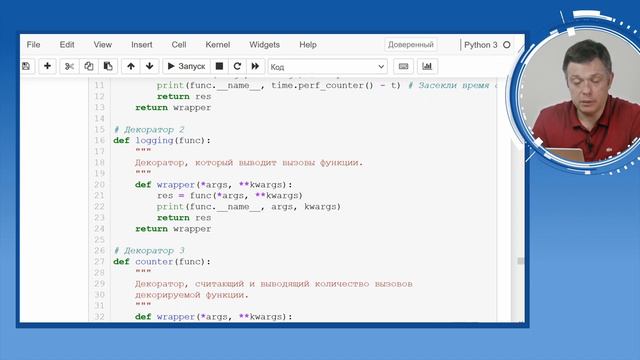Open the Help menu

308,45
